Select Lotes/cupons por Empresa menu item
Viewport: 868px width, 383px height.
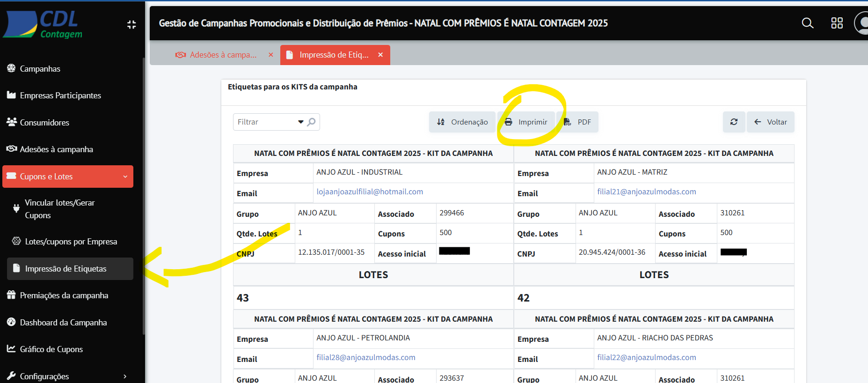click(x=71, y=242)
